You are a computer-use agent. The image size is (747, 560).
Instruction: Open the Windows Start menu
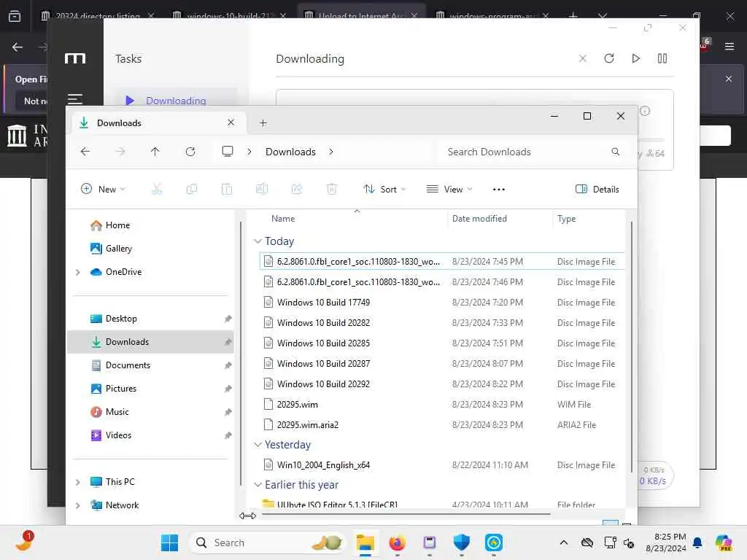(x=169, y=542)
